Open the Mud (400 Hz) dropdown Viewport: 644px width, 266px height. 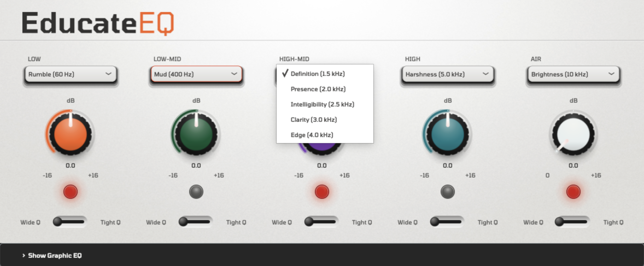(x=196, y=74)
